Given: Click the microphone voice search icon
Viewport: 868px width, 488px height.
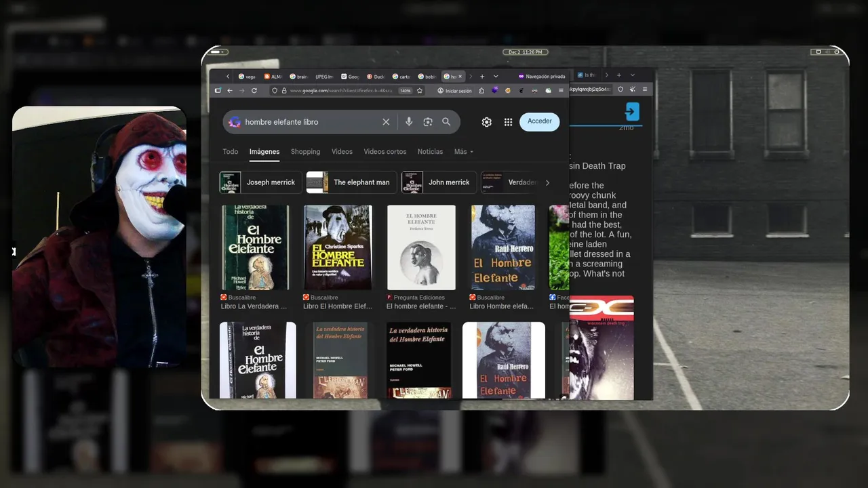Looking at the screenshot, I should [x=409, y=122].
